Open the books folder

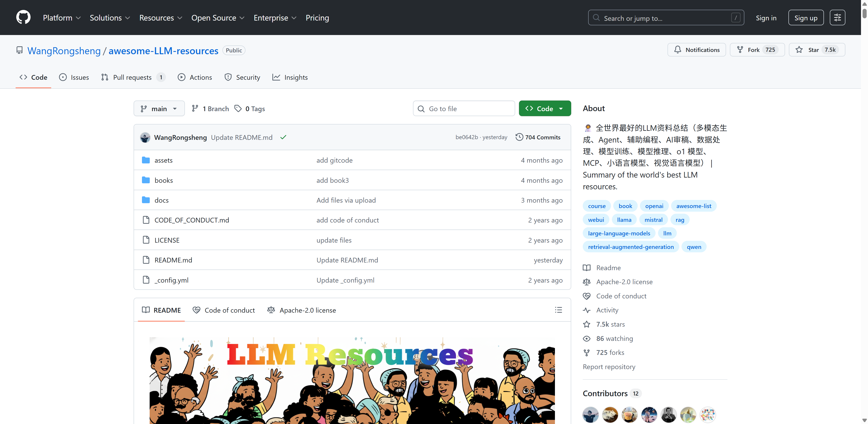pyautogui.click(x=163, y=180)
